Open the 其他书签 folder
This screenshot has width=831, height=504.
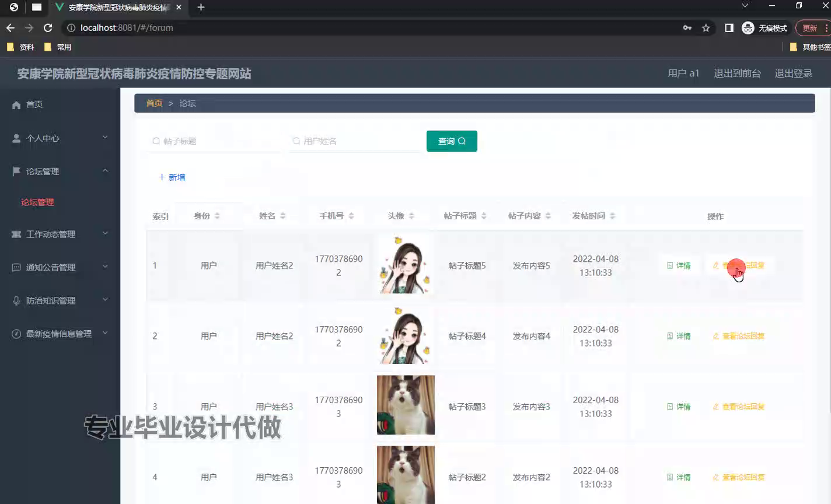810,47
